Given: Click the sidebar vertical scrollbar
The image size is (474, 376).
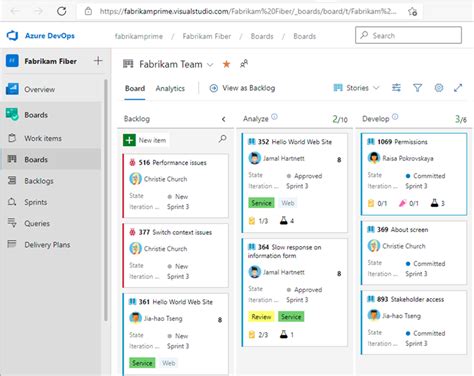Looking at the screenshot, I should (106, 200).
